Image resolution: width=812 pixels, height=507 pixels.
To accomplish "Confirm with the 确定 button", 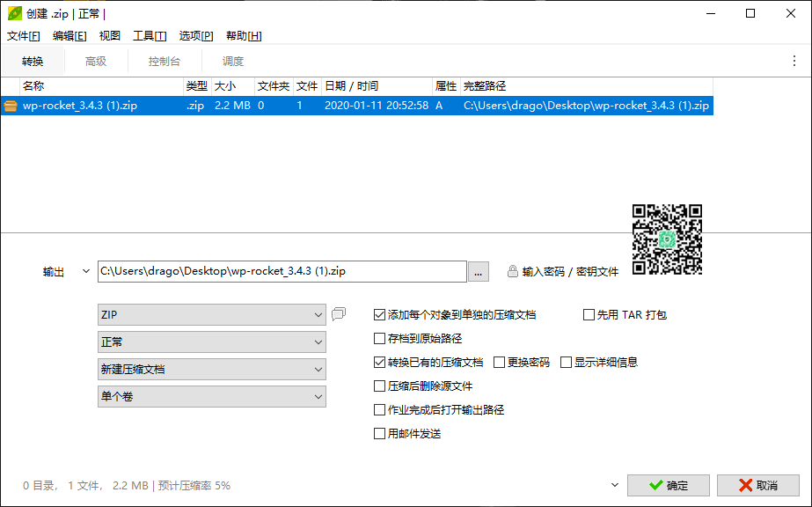I will [668, 485].
